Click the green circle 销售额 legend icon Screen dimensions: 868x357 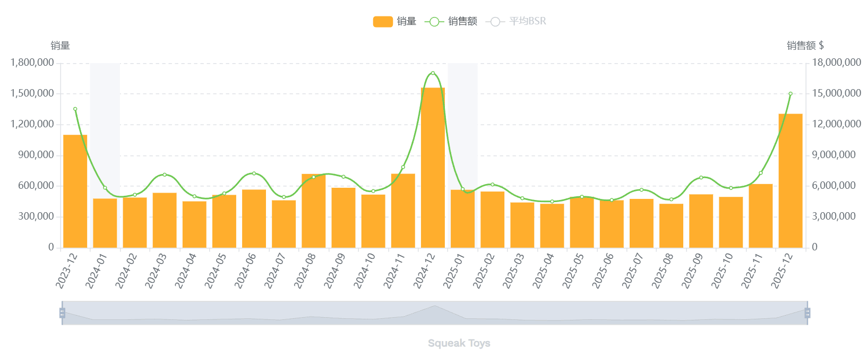pyautogui.click(x=434, y=21)
